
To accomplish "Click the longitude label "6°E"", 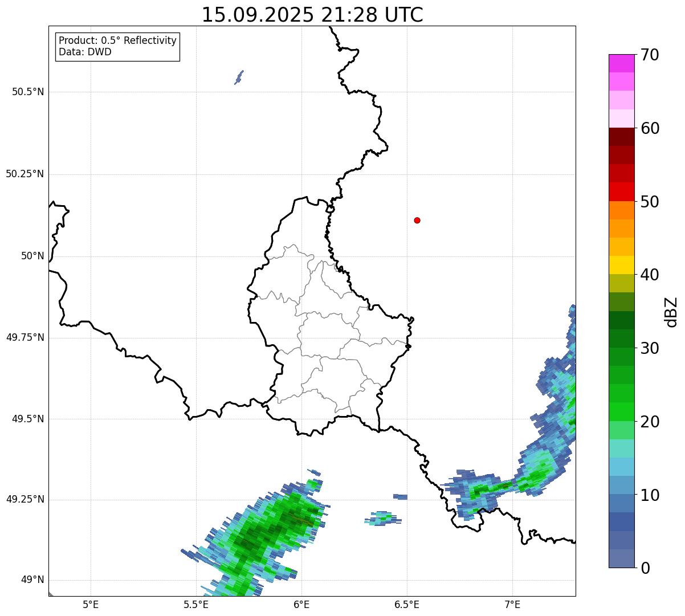I will [x=301, y=604].
